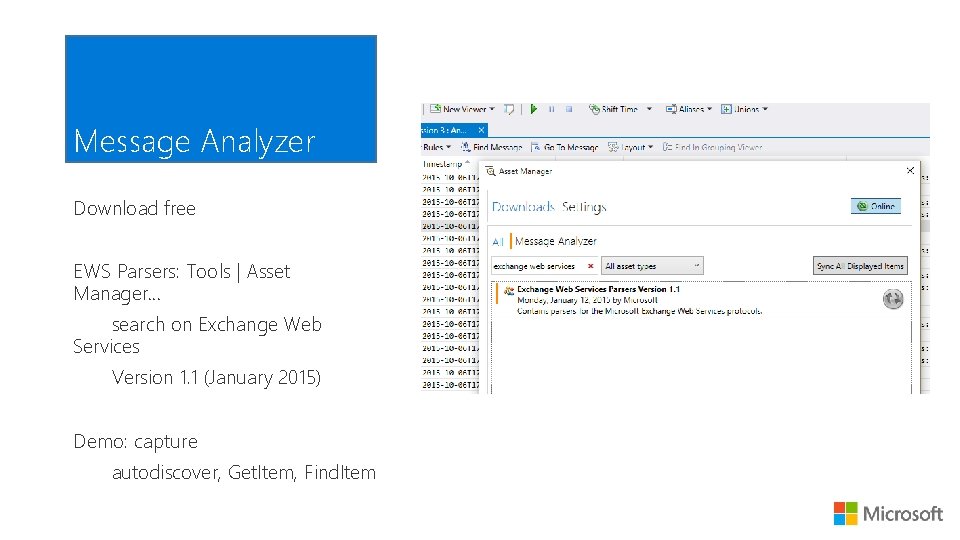This screenshot has width=960, height=540.
Task: Open the All asset types combo box
Action: [x=652, y=266]
